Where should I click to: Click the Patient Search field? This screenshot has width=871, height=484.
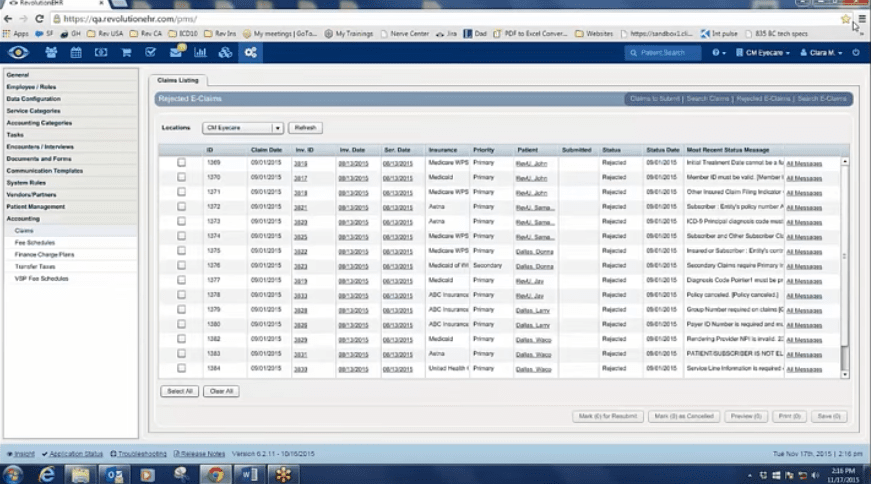[x=662, y=52]
